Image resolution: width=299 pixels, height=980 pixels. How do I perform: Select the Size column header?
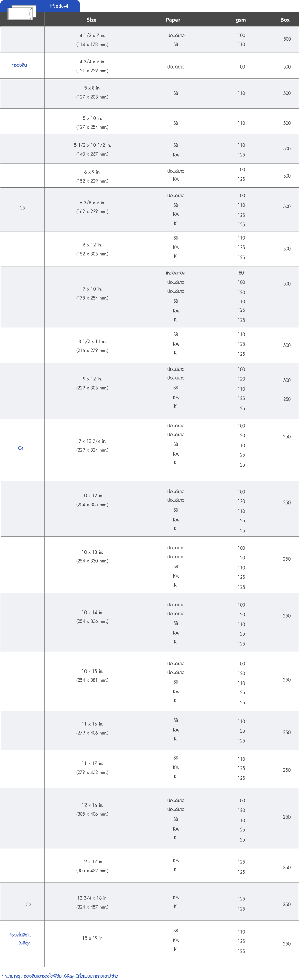pos(91,20)
